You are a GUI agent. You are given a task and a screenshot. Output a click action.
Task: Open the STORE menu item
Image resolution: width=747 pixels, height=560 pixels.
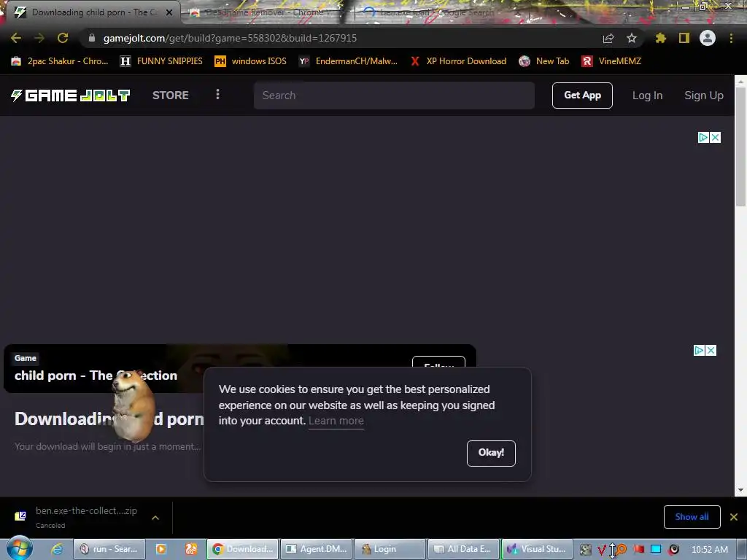point(171,96)
